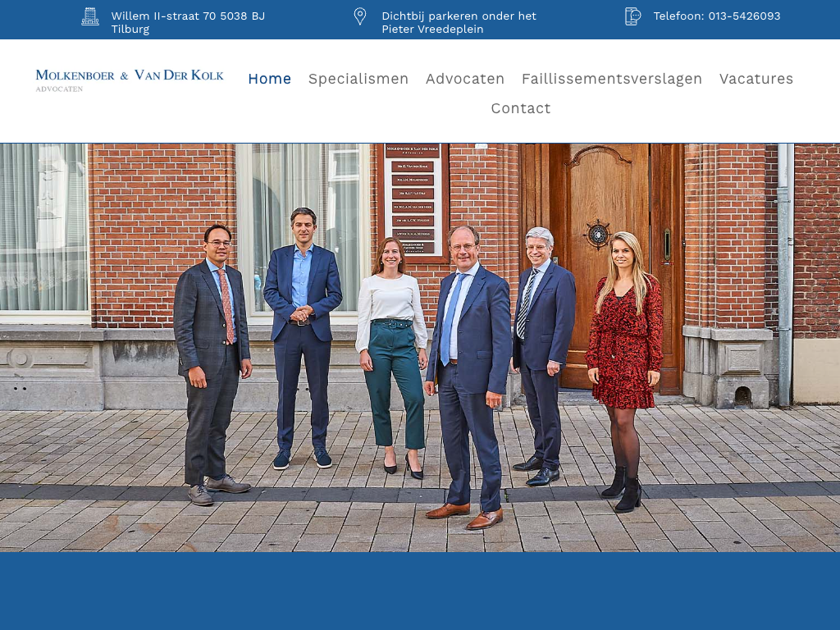The height and width of the screenshot is (630, 840).
Task: Select Vacatures in the navigation bar
Action: pos(756,79)
